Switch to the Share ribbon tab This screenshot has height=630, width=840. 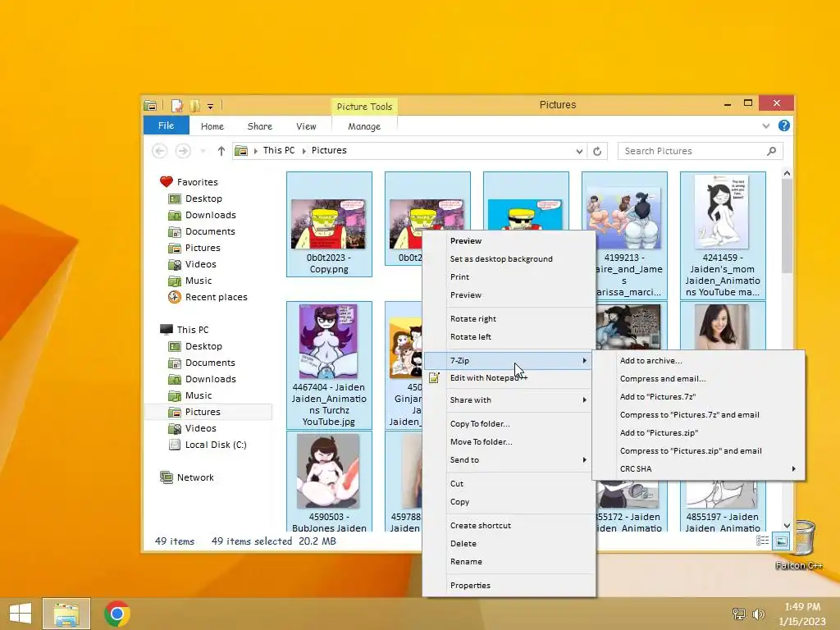point(260,126)
